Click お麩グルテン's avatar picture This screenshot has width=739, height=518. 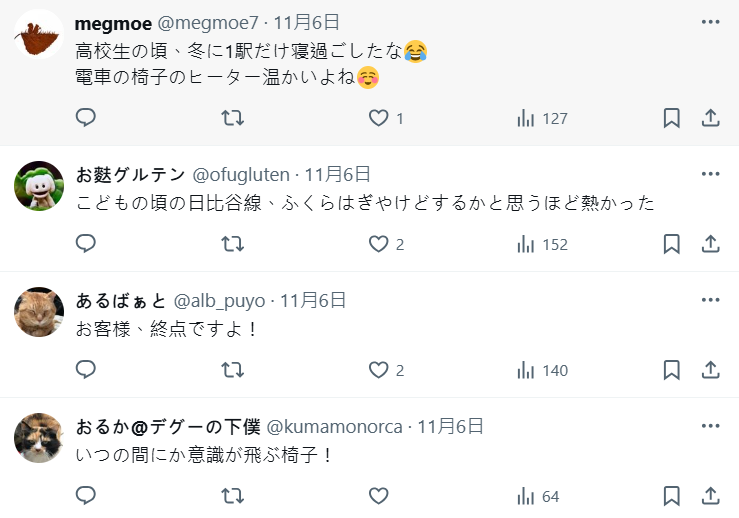39,185
